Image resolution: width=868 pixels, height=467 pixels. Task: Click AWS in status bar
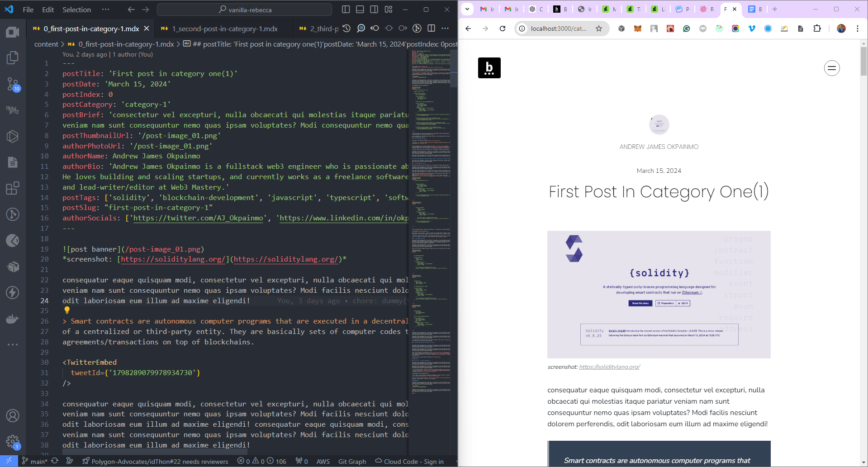pyautogui.click(x=323, y=461)
